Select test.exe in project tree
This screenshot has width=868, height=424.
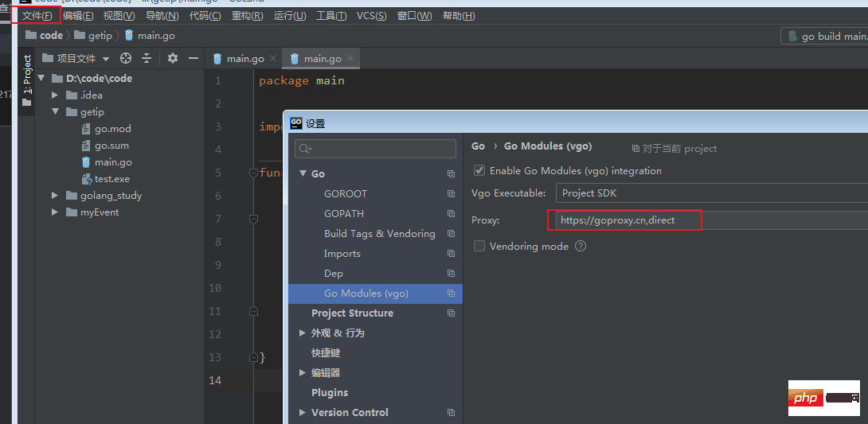click(105, 178)
